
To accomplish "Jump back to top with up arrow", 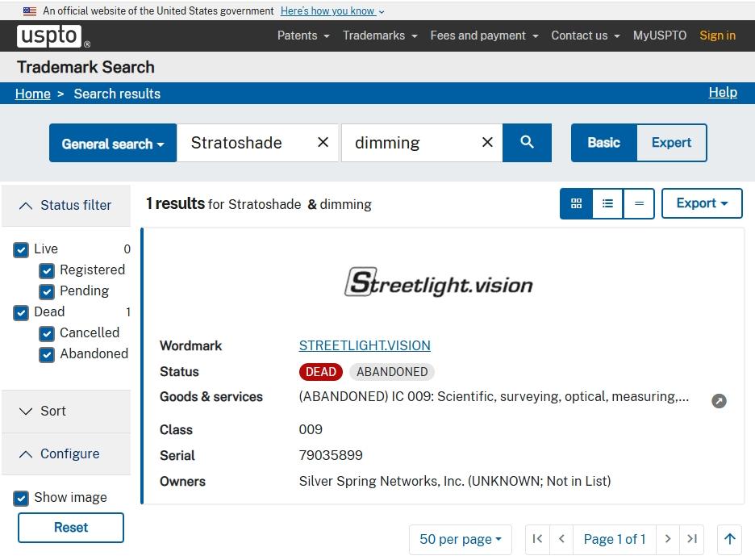I will click(729, 539).
